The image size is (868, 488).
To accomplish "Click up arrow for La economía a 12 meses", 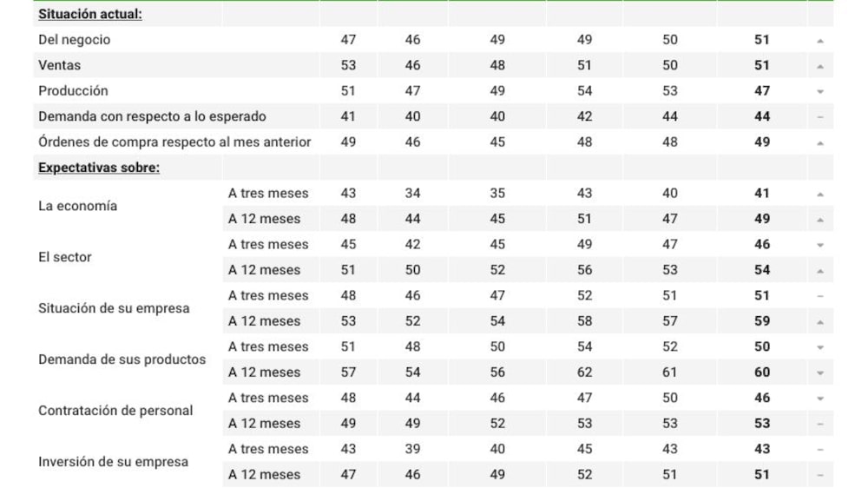I will pyautogui.click(x=820, y=220).
